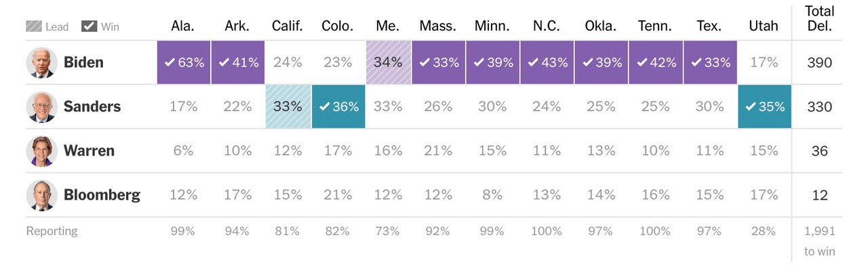Click Biden's portrait photo
The width and height of the screenshot is (868, 273).
(x=41, y=62)
